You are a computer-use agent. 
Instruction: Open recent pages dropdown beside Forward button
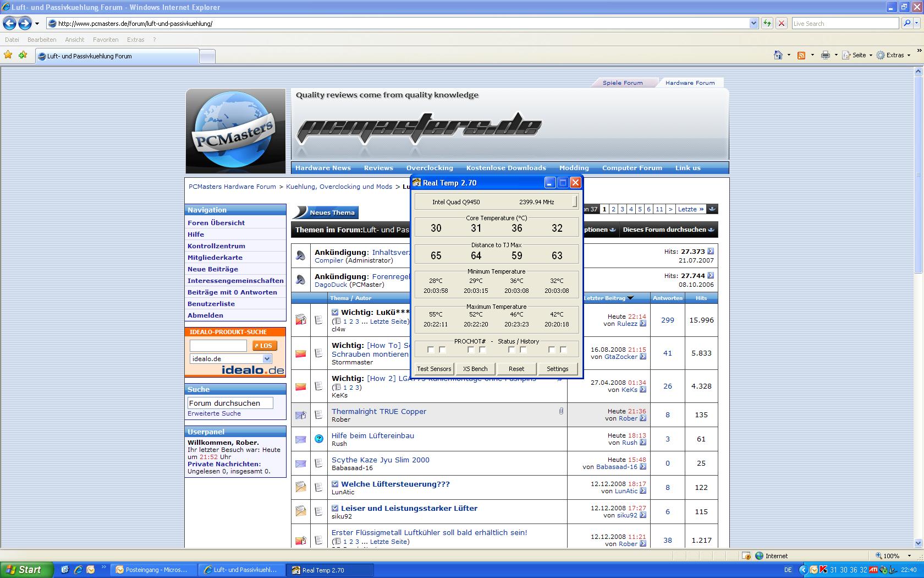(37, 23)
